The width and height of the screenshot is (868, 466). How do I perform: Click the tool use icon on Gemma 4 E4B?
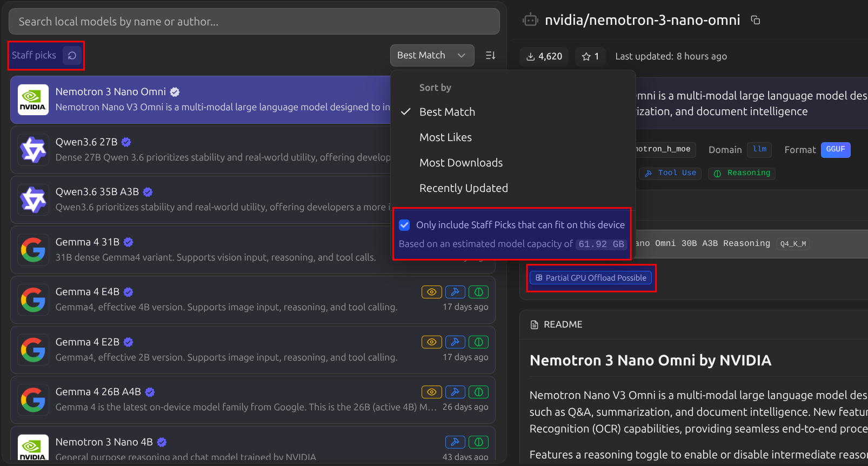(455, 292)
